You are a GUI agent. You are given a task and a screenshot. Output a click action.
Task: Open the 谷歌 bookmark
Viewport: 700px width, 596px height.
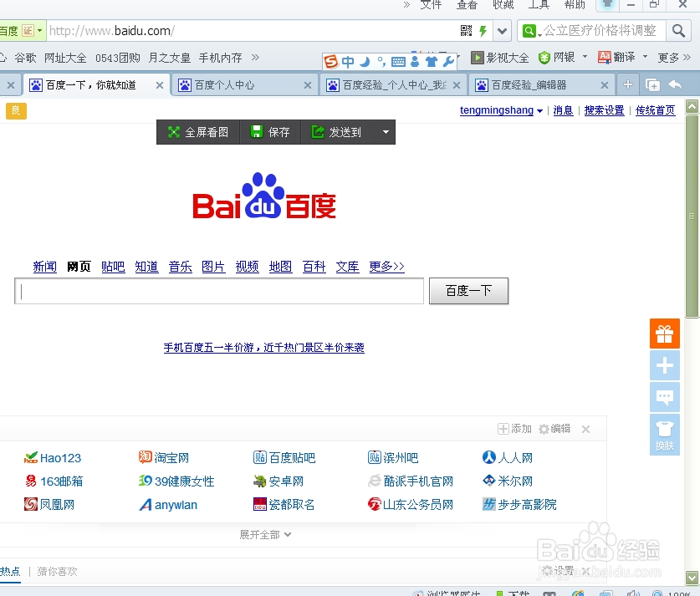pos(25,58)
